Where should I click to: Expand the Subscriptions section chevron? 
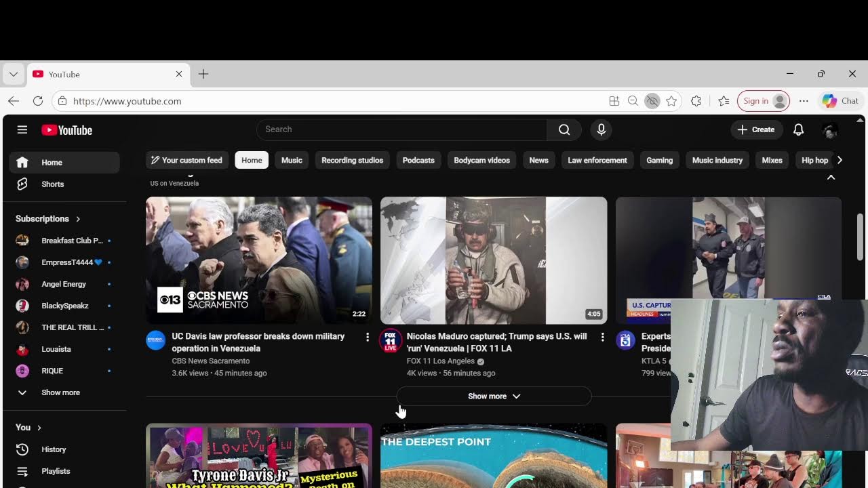pyautogui.click(x=78, y=219)
